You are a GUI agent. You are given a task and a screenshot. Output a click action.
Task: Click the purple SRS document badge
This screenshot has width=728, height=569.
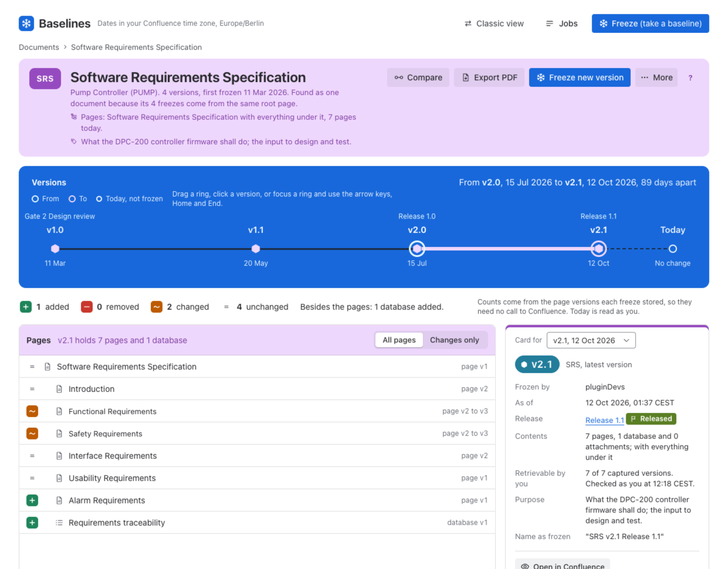45,78
